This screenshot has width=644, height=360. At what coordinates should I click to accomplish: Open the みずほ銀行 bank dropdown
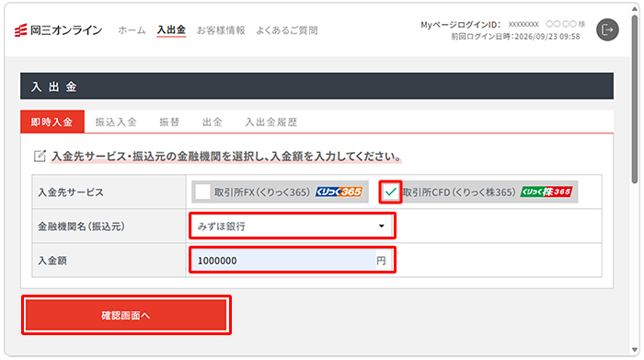pyautogui.click(x=292, y=226)
